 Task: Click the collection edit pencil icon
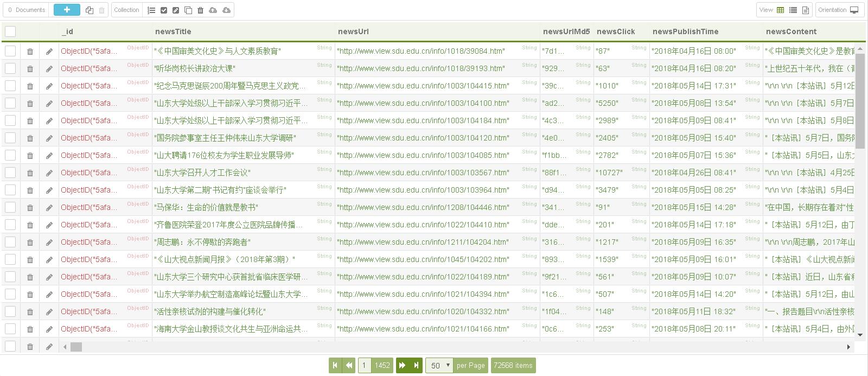click(176, 10)
